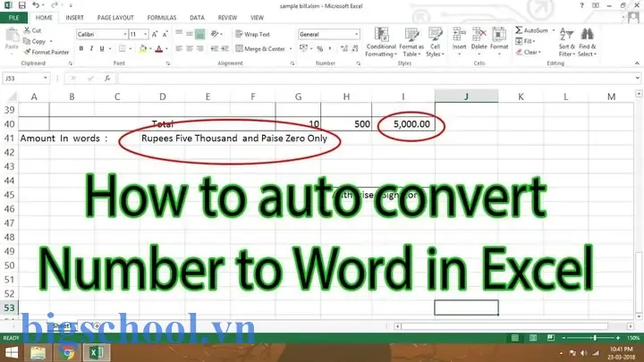This screenshot has width=644, height=362.
Task: Toggle Underline formatting
Action: [x=102, y=48]
